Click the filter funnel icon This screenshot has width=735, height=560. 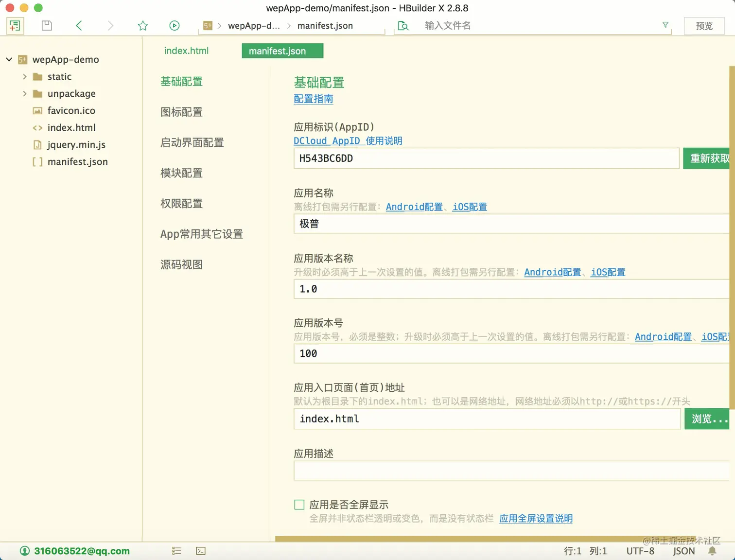coord(665,25)
